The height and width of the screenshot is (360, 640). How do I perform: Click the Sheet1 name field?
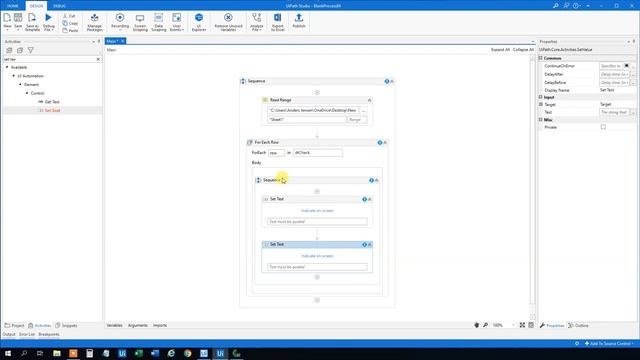[307, 120]
